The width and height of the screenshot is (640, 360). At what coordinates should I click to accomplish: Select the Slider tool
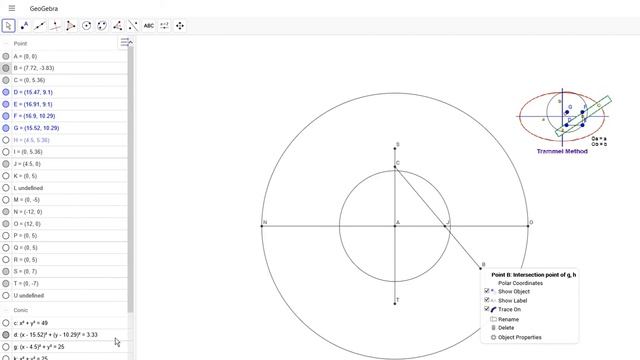point(164,26)
